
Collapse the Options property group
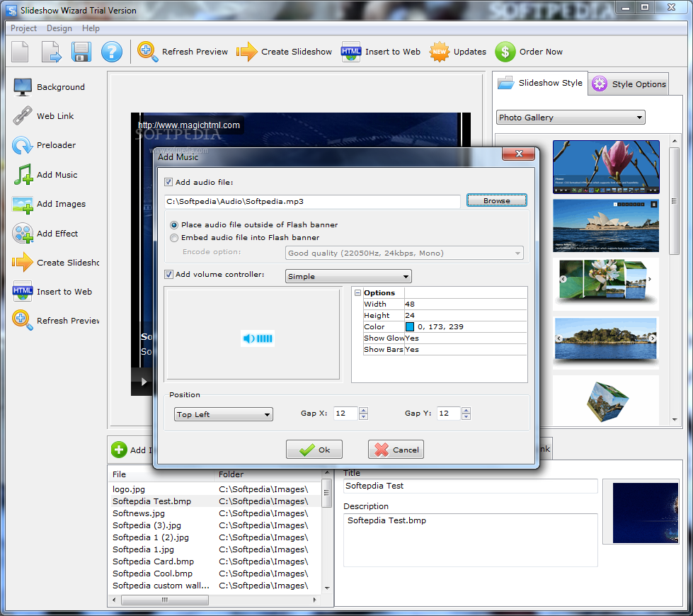tap(357, 292)
